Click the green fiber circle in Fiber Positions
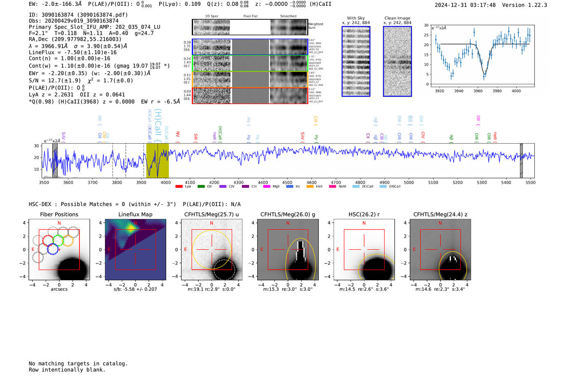576x392 pixels. [x=58, y=241]
